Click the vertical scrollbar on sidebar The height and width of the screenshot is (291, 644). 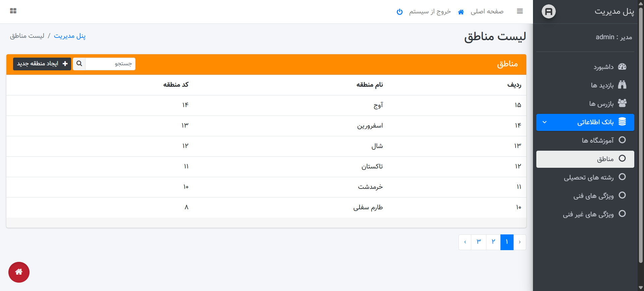pyautogui.click(x=641, y=134)
